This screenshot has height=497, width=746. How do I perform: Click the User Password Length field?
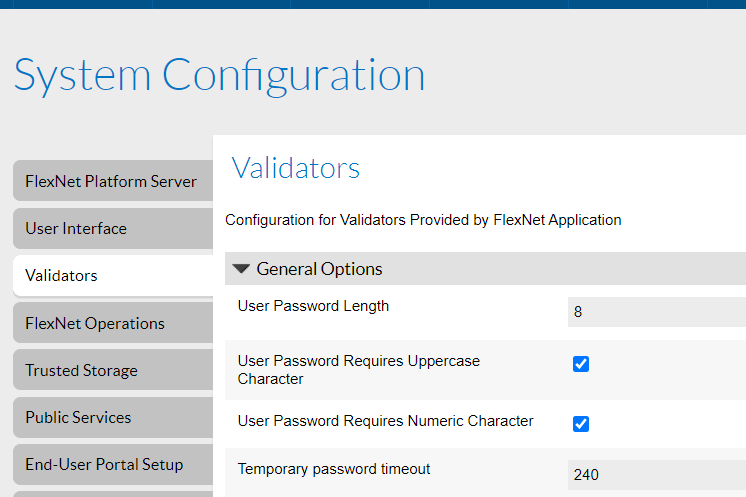657,312
